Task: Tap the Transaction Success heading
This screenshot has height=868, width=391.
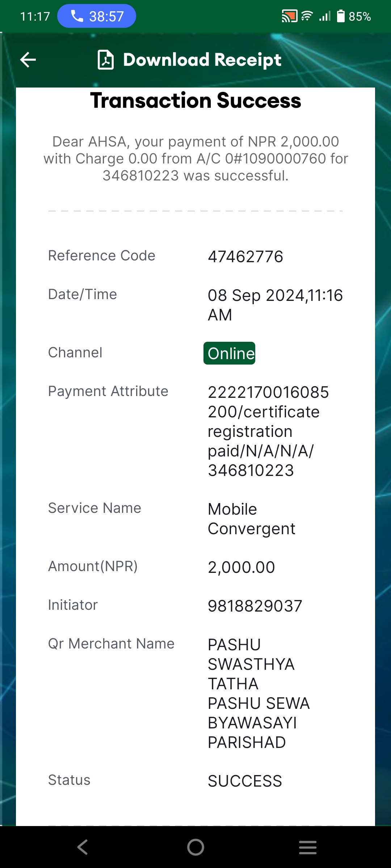Action: coord(195,100)
